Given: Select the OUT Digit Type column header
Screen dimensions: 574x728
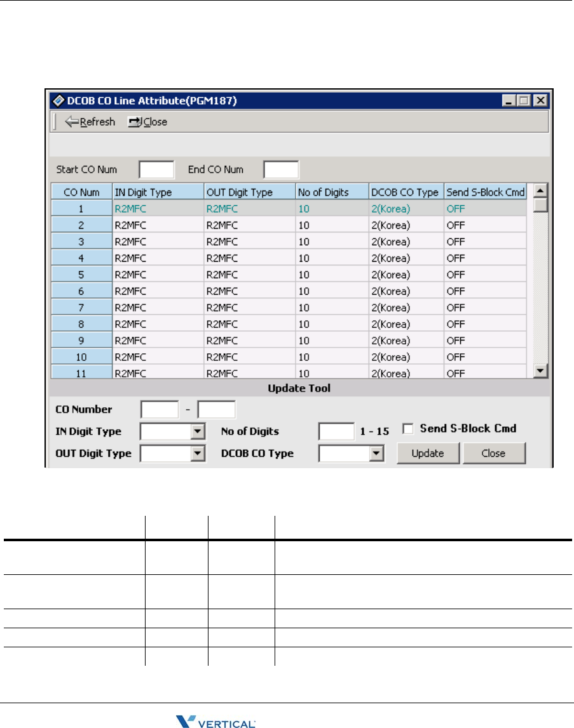Looking at the screenshot, I should point(250,192).
